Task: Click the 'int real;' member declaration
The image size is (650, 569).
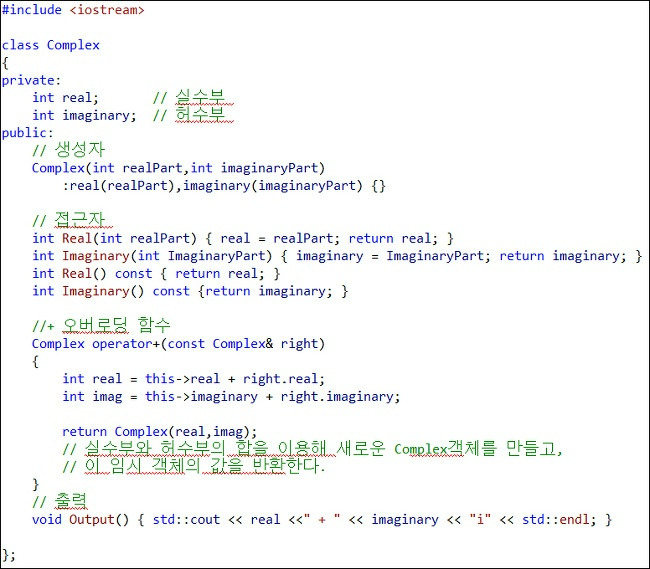Action: point(65,98)
